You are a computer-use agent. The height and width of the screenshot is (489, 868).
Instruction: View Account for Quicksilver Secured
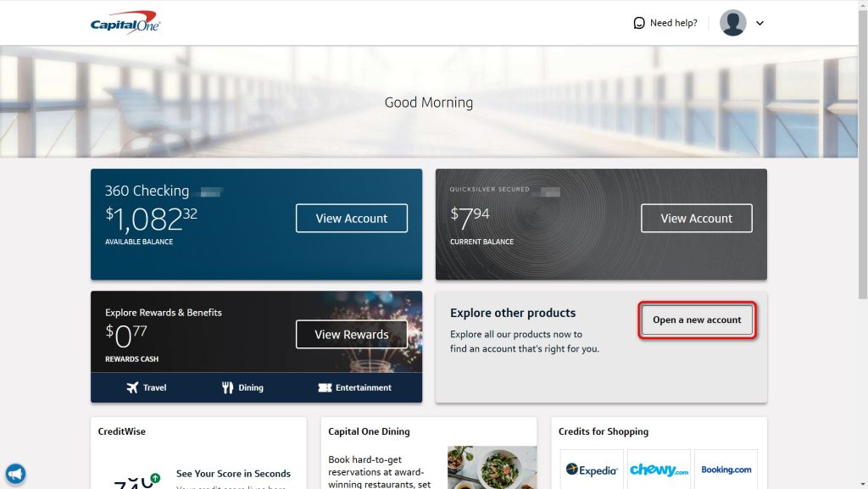coord(697,218)
